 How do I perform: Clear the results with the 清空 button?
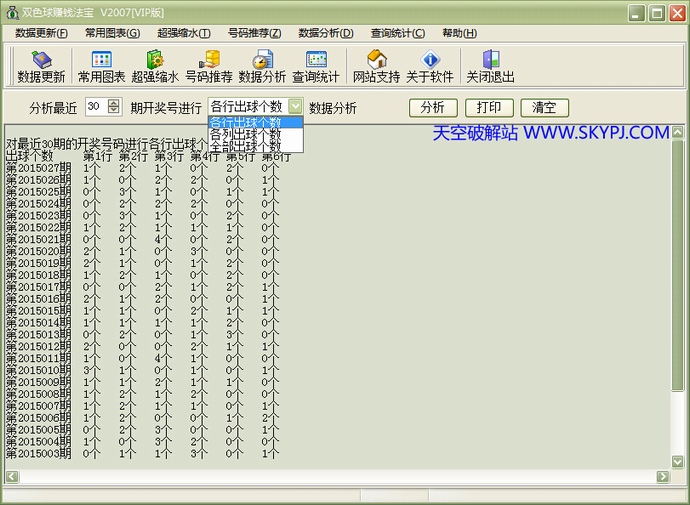[x=545, y=108]
